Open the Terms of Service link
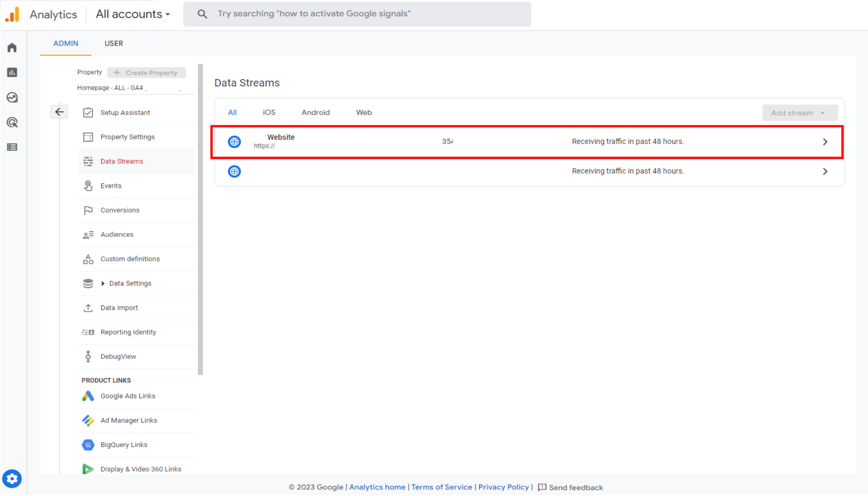Image resolution: width=868 pixels, height=496 pixels. 441,487
